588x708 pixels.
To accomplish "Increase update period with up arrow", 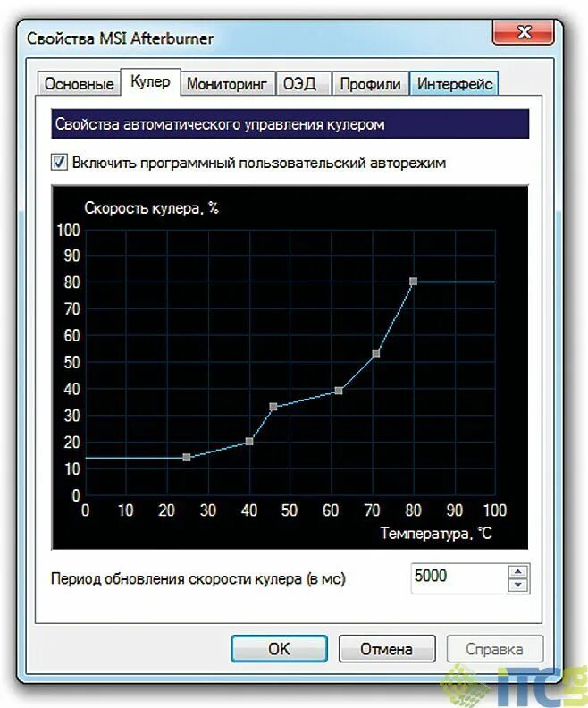I will (x=518, y=571).
